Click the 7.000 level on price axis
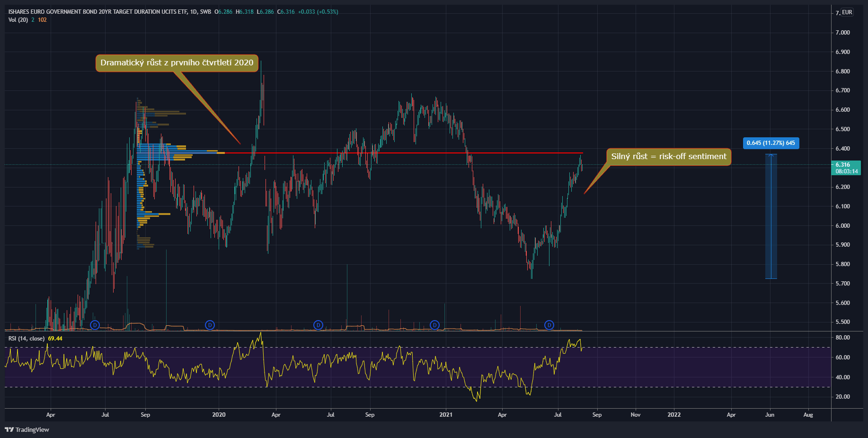 click(842, 33)
